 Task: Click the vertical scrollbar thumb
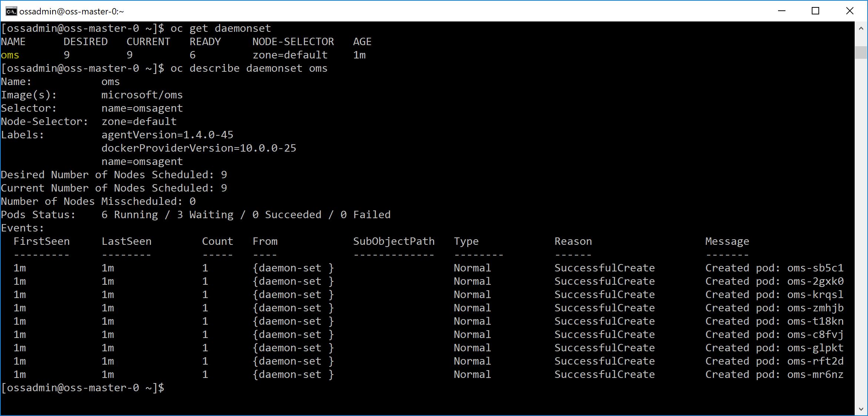tap(861, 52)
